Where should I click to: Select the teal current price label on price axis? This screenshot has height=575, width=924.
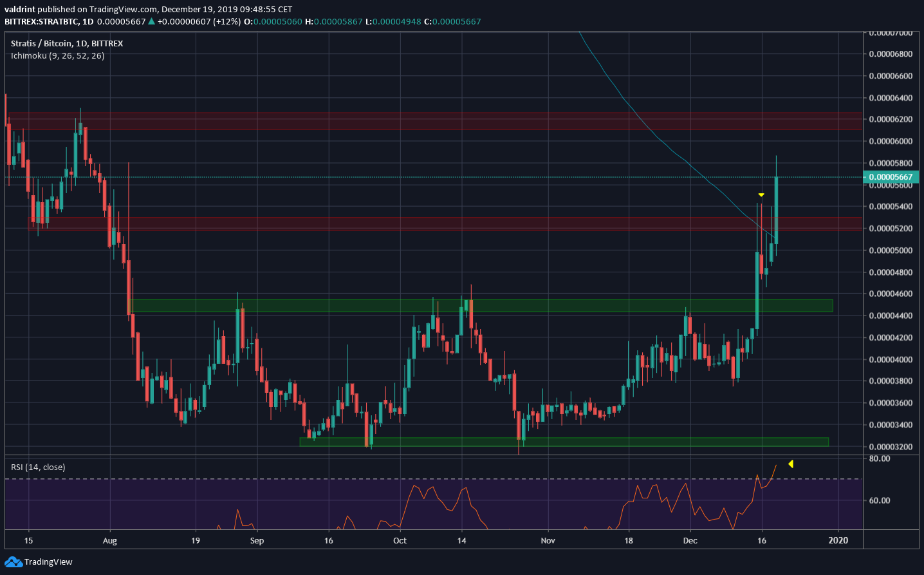click(891, 176)
